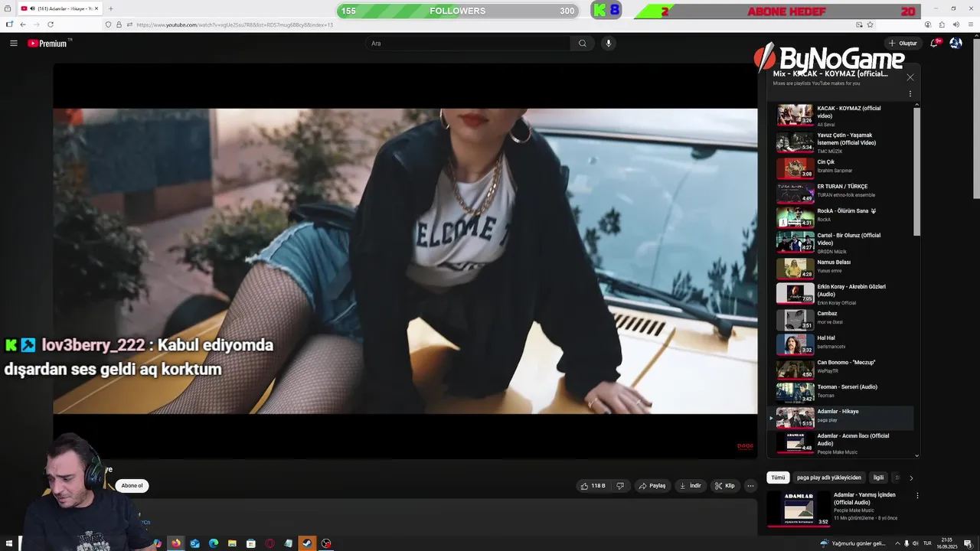Choose 'RockA - Ölürüm Sana' track
Image resolution: width=980 pixels, height=551 pixels.
tap(841, 217)
